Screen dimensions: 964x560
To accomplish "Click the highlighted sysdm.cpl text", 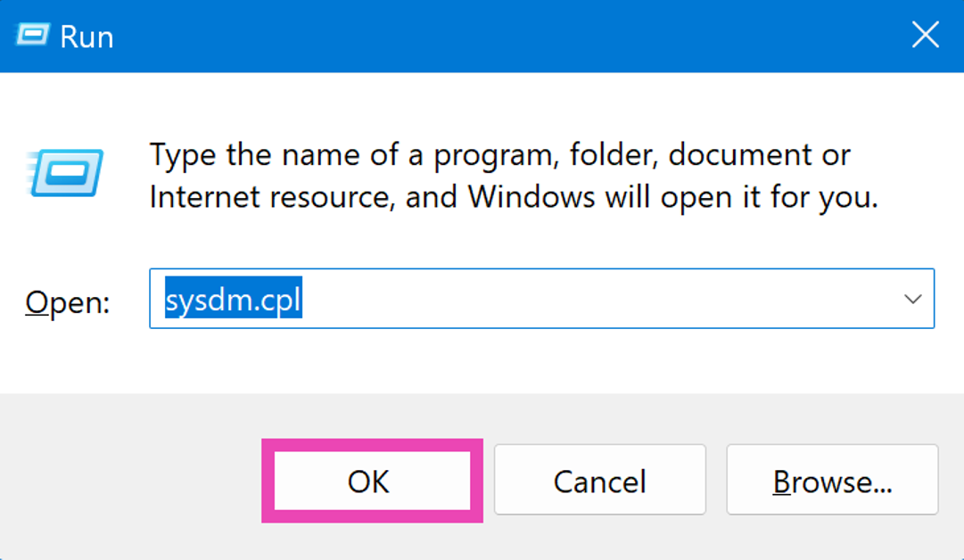I will pyautogui.click(x=233, y=300).
